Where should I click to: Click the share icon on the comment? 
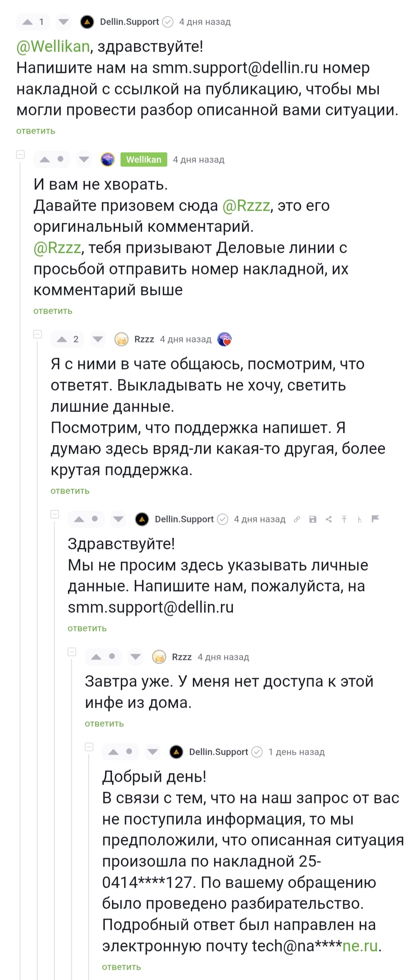[329, 519]
